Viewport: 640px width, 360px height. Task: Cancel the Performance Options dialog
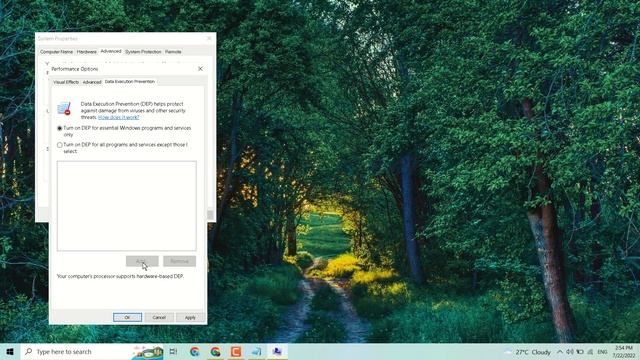pos(159,318)
